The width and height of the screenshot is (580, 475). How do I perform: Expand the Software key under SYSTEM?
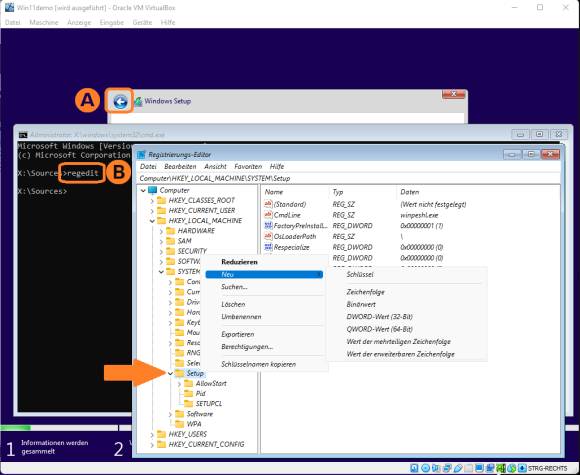tap(170, 414)
